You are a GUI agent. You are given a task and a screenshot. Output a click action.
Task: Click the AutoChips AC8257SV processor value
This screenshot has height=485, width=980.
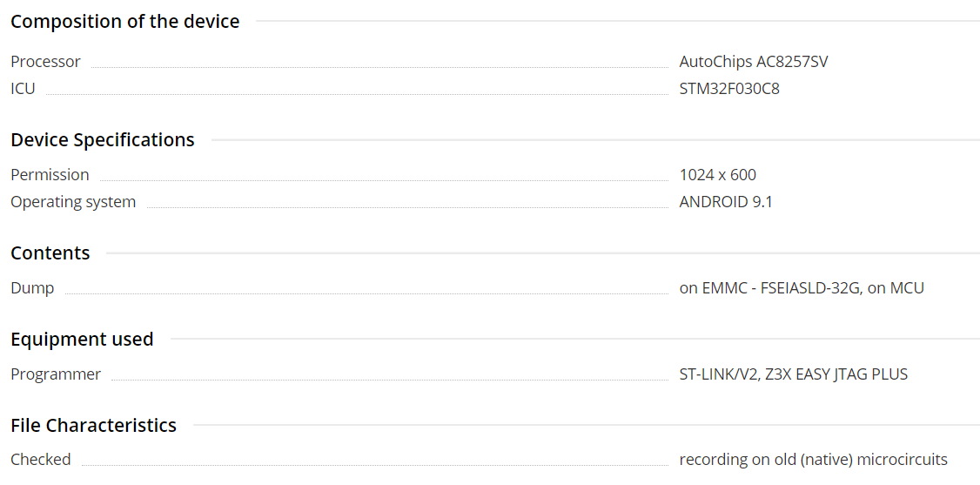click(754, 62)
